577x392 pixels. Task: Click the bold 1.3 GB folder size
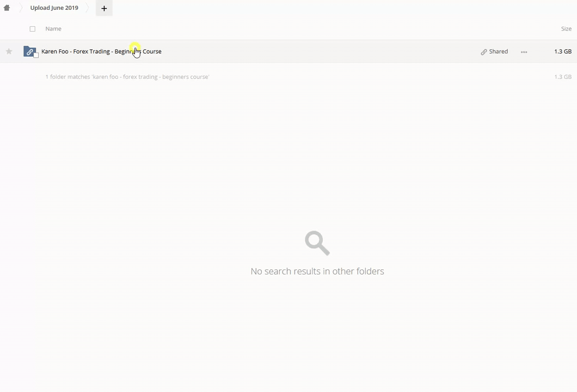tap(562, 52)
